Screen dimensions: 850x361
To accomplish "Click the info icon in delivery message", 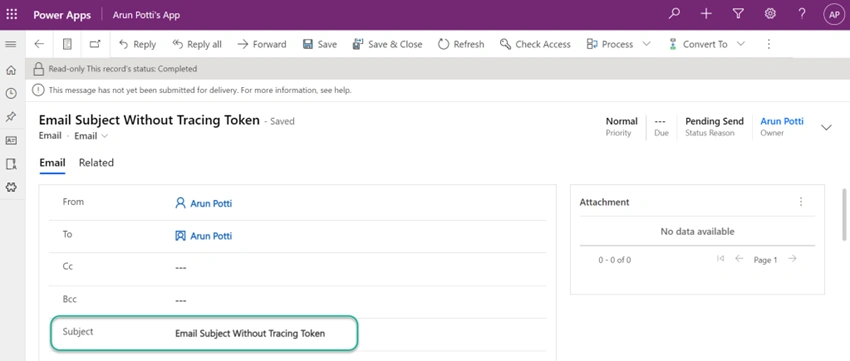I will [x=38, y=90].
